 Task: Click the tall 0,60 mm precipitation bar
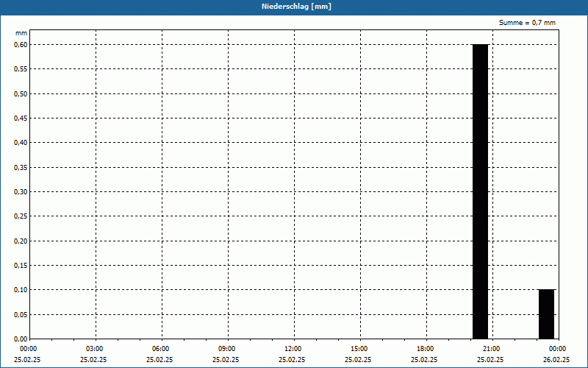[x=481, y=191]
